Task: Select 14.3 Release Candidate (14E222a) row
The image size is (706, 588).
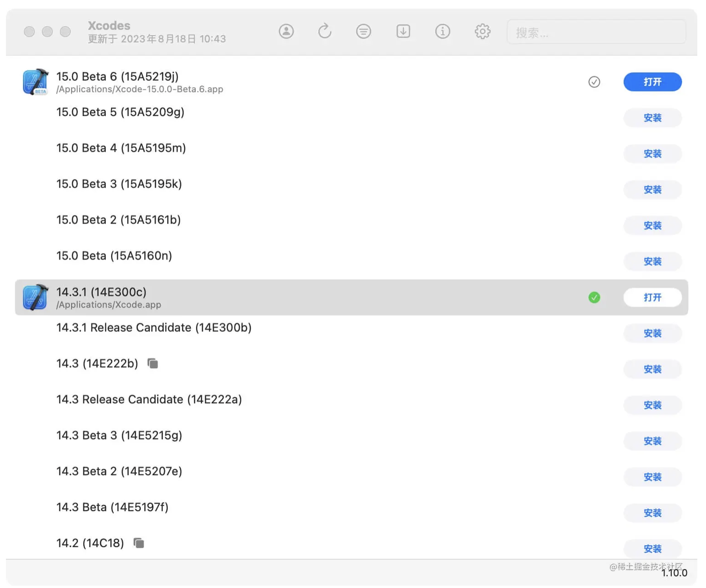Action: 351,405
